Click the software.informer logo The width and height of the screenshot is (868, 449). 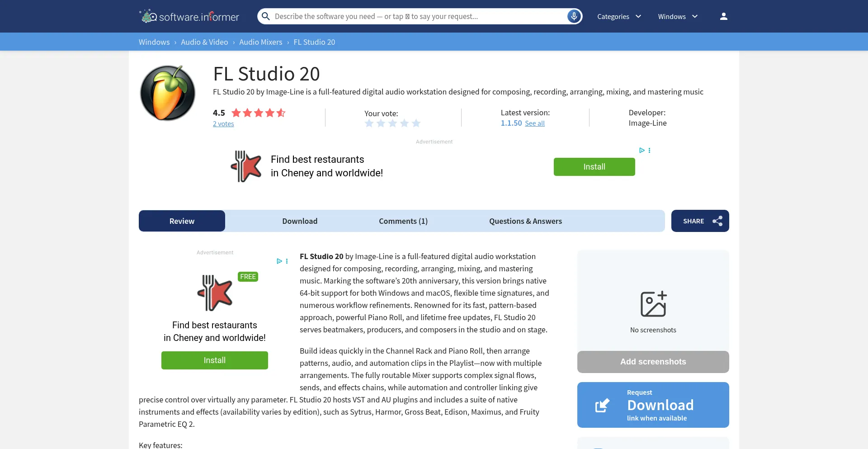pos(189,16)
